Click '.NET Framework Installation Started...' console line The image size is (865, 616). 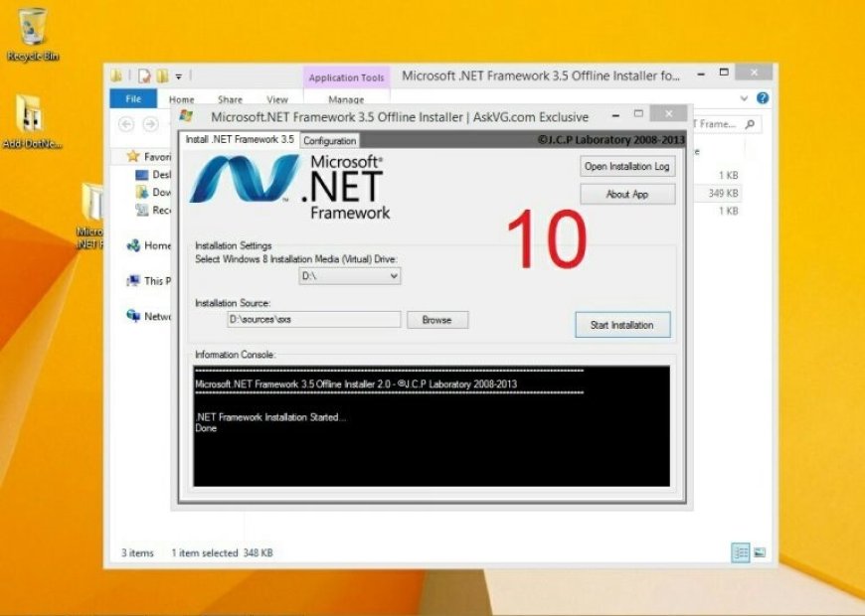[270, 417]
